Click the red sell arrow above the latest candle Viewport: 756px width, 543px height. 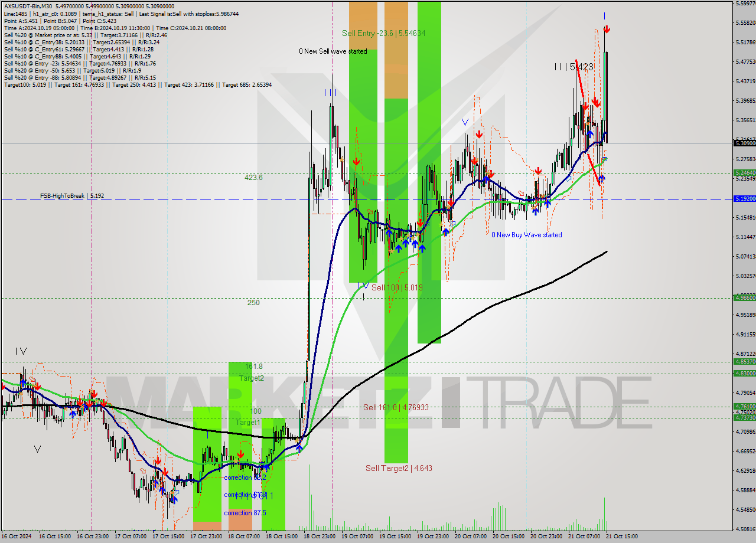[607, 30]
